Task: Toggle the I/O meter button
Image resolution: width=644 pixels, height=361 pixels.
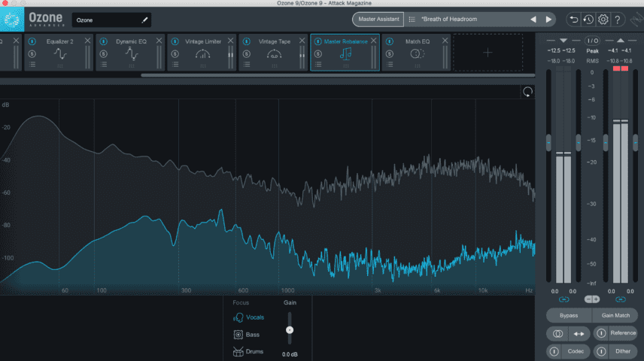Action: click(592, 41)
